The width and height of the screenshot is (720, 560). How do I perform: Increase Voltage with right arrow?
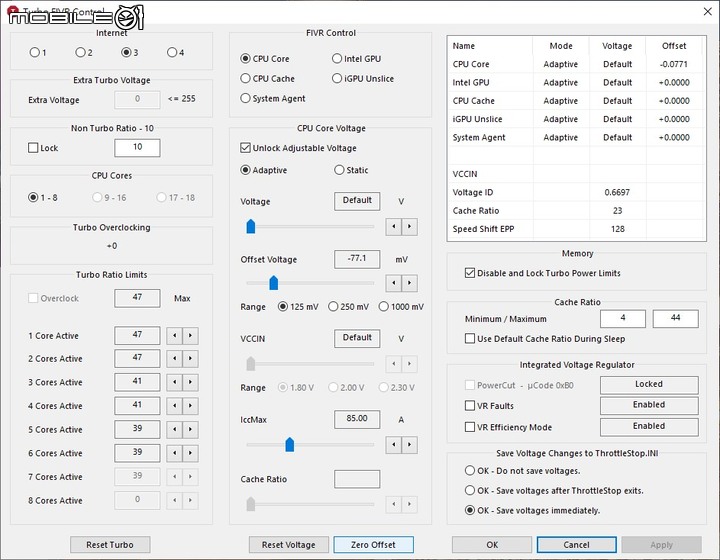410,226
